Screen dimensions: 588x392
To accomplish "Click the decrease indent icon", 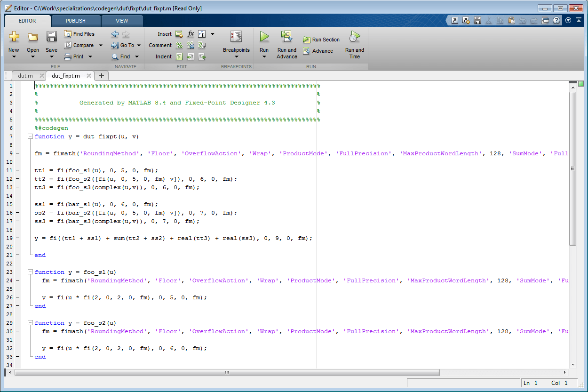I will pyautogui.click(x=202, y=56).
